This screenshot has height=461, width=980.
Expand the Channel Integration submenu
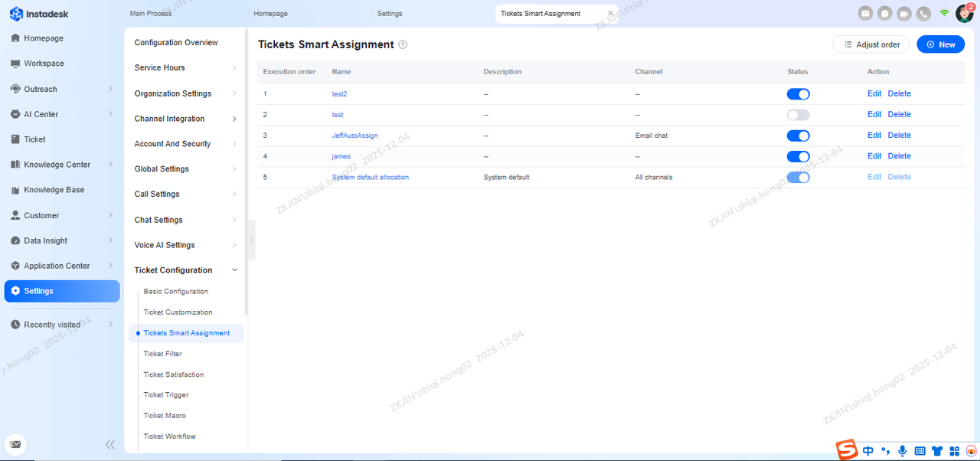pos(234,119)
